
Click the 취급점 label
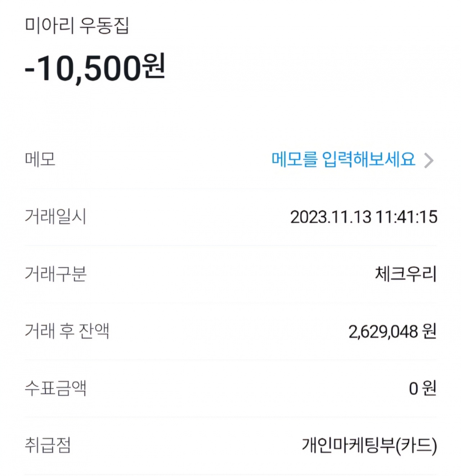pyautogui.click(x=48, y=445)
